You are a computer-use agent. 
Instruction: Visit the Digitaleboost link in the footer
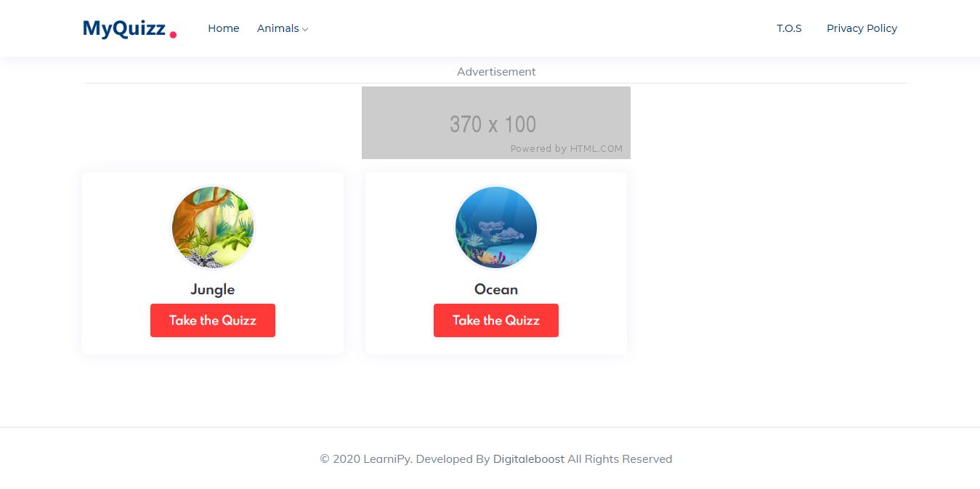click(x=529, y=459)
